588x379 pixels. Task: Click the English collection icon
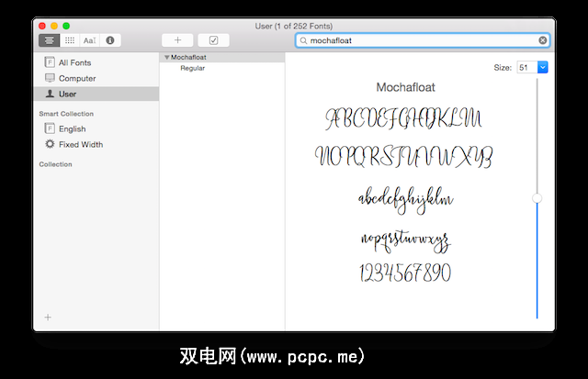[x=50, y=128]
